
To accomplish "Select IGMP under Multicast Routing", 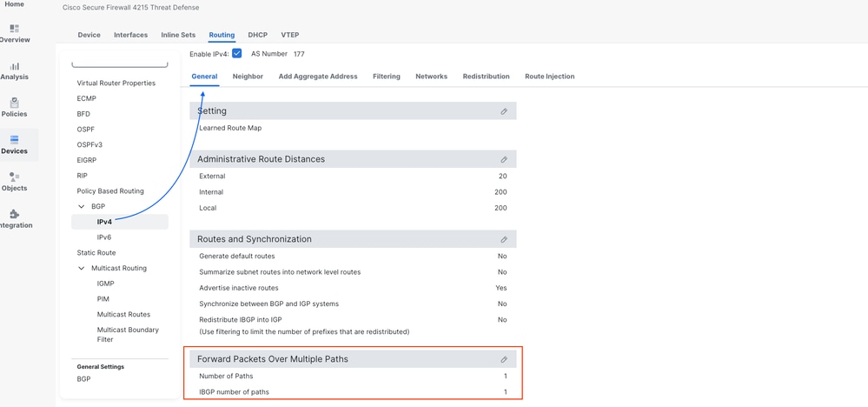I will pyautogui.click(x=106, y=284).
